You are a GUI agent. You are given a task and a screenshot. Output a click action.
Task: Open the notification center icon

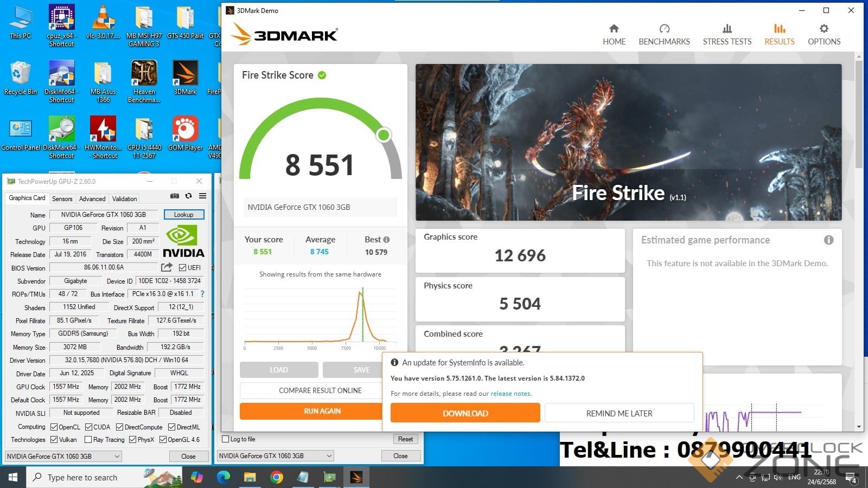[851, 478]
